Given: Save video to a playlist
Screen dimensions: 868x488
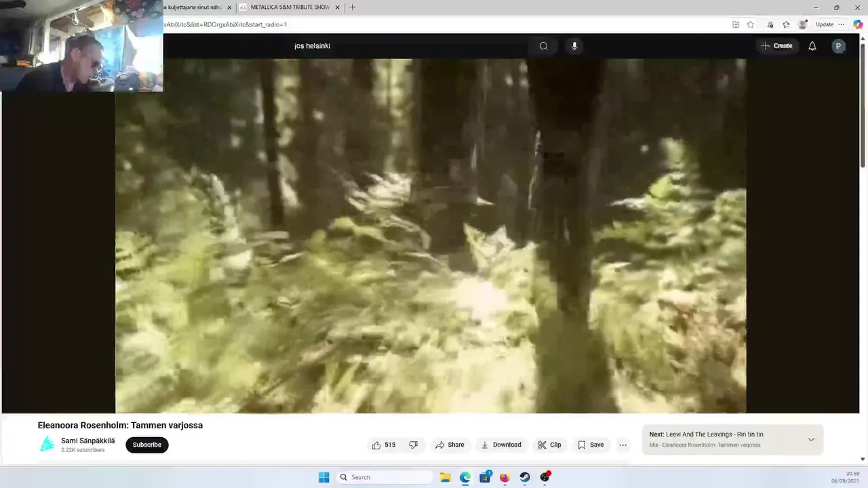Looking at the screenshot, I should click(x=591, y=445).
